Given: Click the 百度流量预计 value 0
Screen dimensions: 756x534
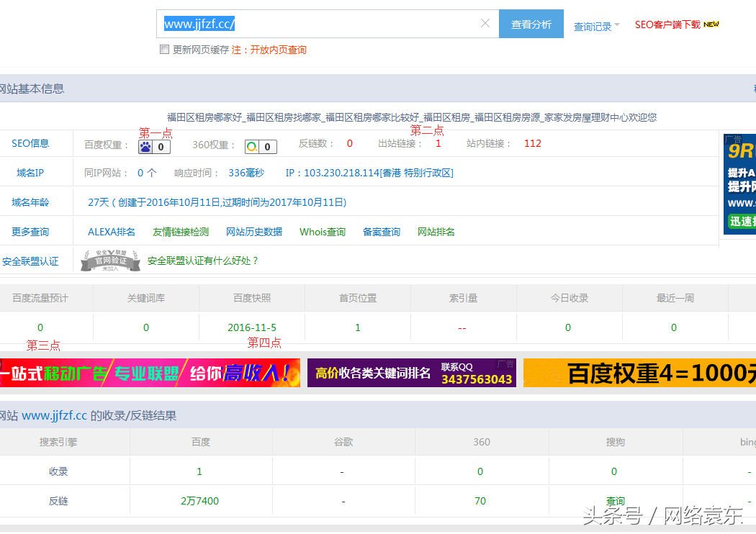Looking at the screenshot, I should 40,327.
